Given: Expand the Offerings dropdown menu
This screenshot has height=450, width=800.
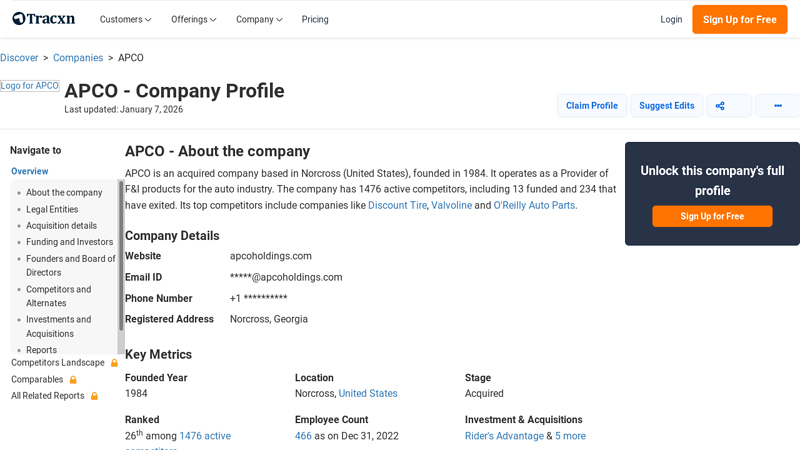Looking at the screenshot, I should [x=194, y=19].
